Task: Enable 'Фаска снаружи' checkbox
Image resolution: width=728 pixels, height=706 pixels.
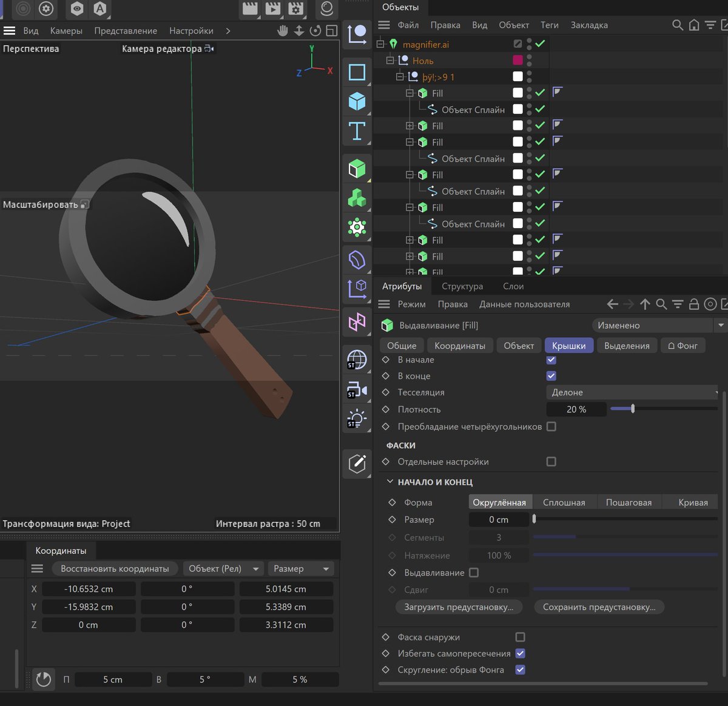Action: point(520,637)
